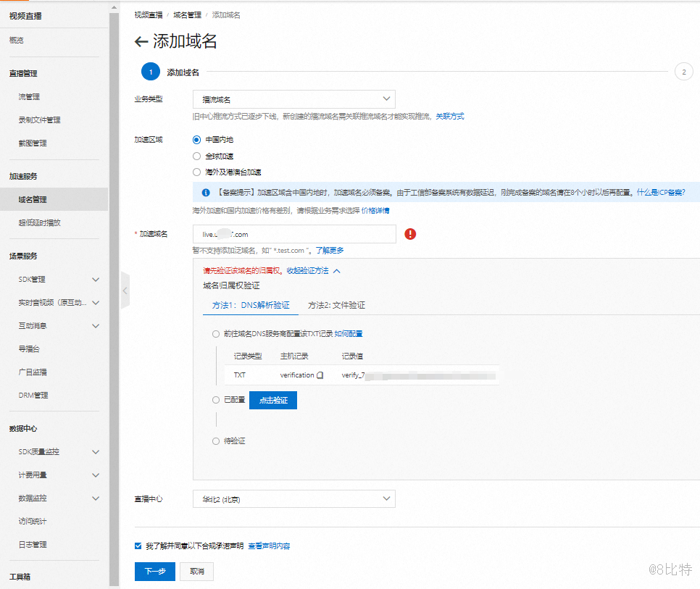Click the step 2 circle indicator

click(683, 72)
